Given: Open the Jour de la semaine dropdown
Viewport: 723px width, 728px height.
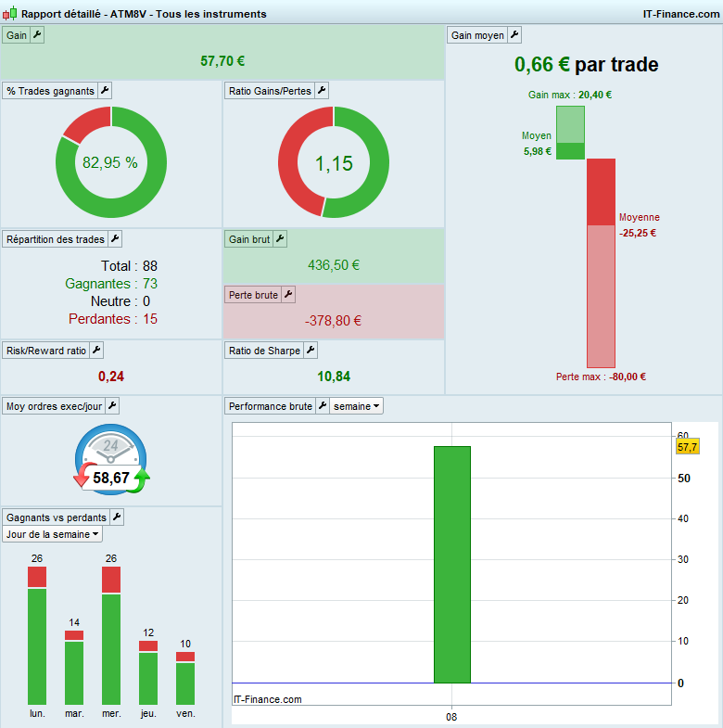Looking at the screenshot, I should [53, 534].
